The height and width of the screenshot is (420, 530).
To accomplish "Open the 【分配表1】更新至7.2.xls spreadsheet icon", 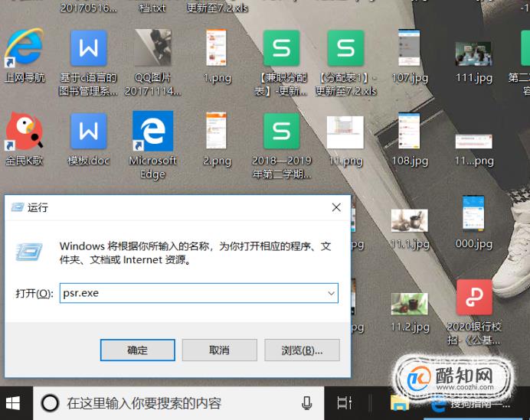I will 345,48.
